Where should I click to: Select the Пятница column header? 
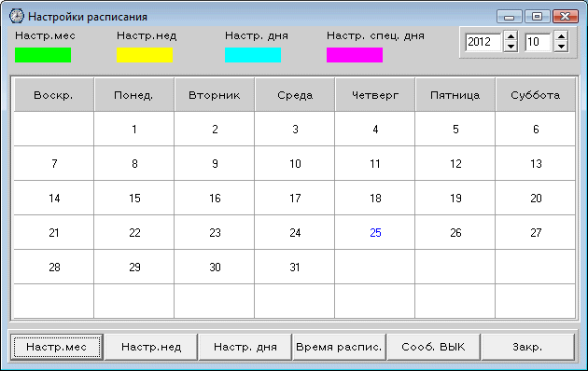(x=455, y=95)
